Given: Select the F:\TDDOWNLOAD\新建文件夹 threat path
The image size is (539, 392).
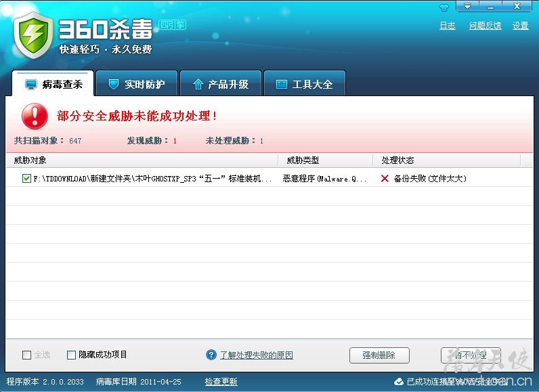Looking at the screenshot, I should (152, 179).
